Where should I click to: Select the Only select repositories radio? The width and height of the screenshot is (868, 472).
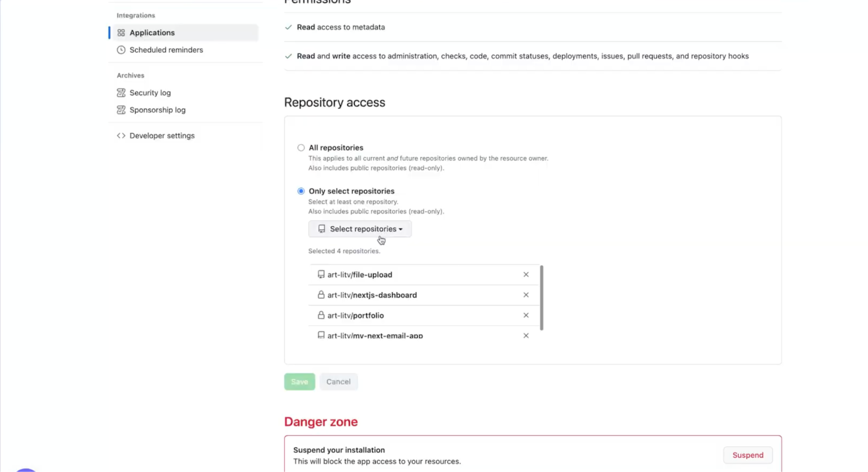tap(301, 191)
